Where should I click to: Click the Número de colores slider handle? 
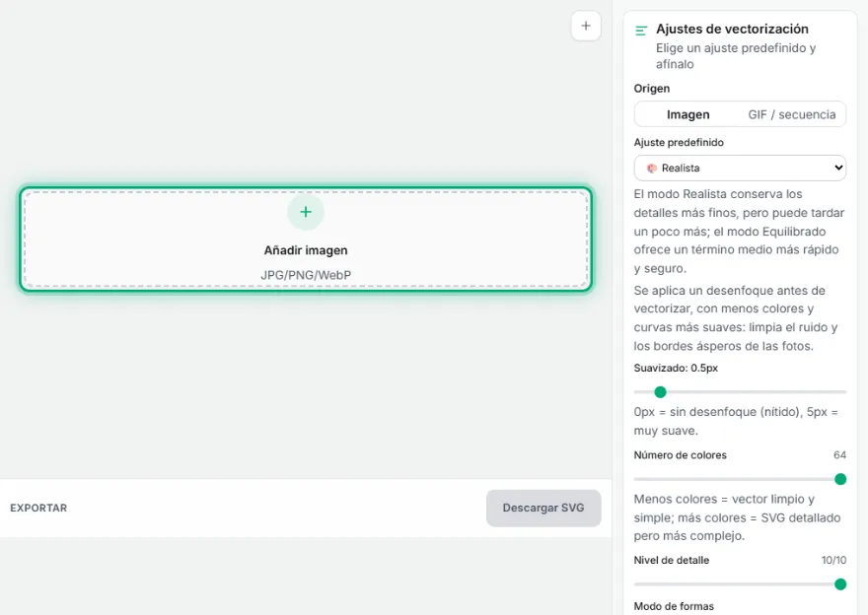point(839,479)
